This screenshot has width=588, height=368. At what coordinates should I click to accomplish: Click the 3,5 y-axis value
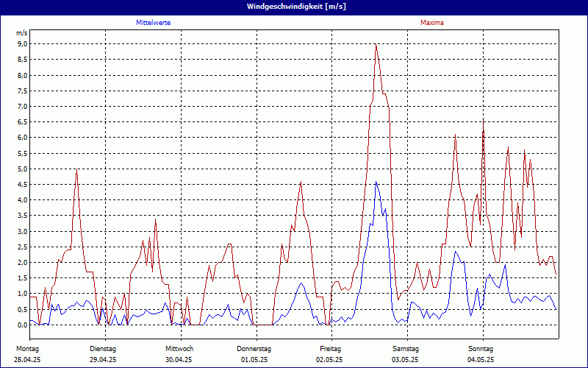pyautogui.click(x=22, y=216)
